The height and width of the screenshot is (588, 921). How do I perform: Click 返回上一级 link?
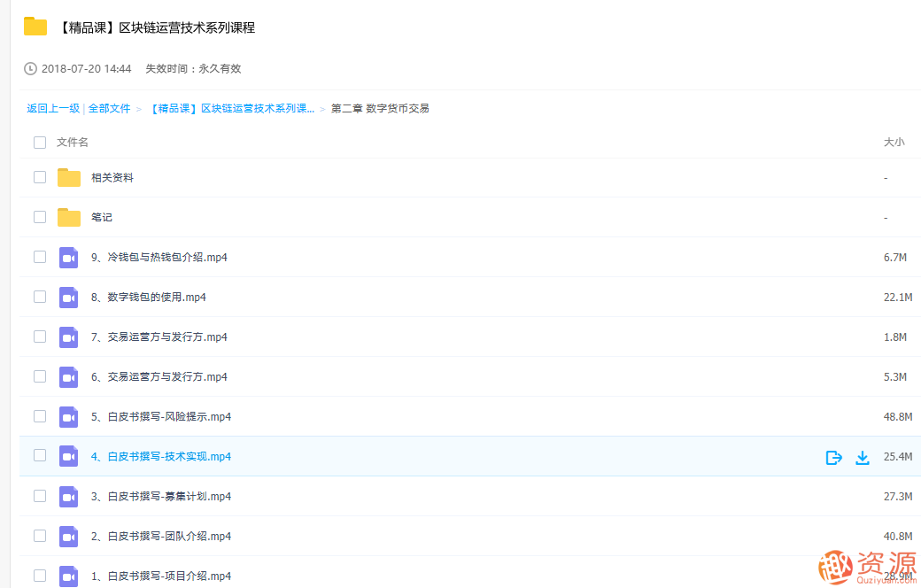tap(53, 108)
